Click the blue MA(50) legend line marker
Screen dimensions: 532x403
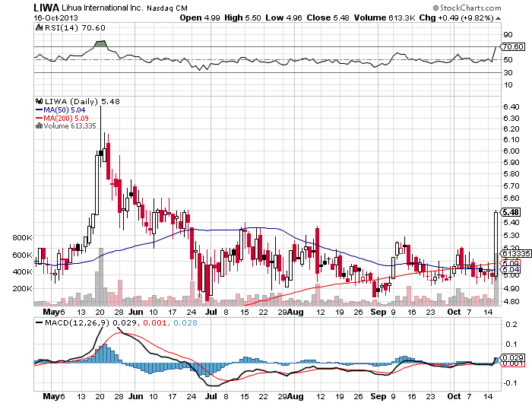point(39,109)
